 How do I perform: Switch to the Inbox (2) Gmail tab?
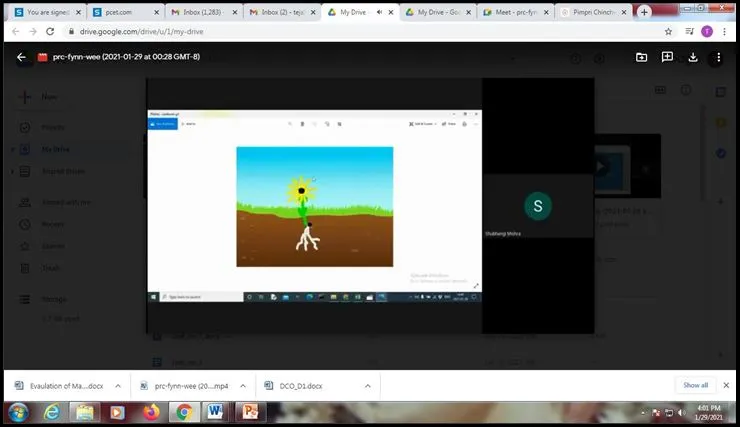click(282, 12)
